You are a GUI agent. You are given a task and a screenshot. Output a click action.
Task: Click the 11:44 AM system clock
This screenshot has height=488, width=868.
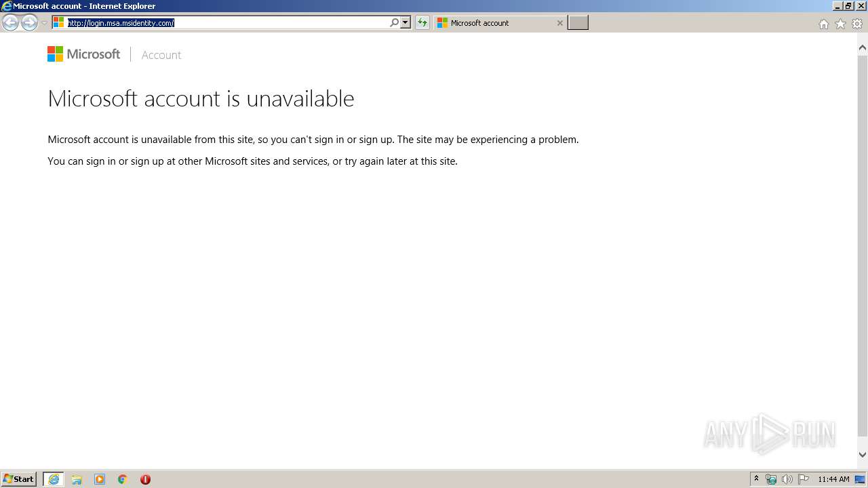pos(833,479)
